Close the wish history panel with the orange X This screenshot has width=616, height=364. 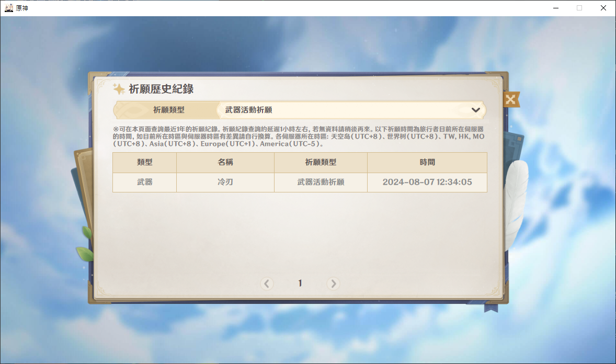click(511, 99)
